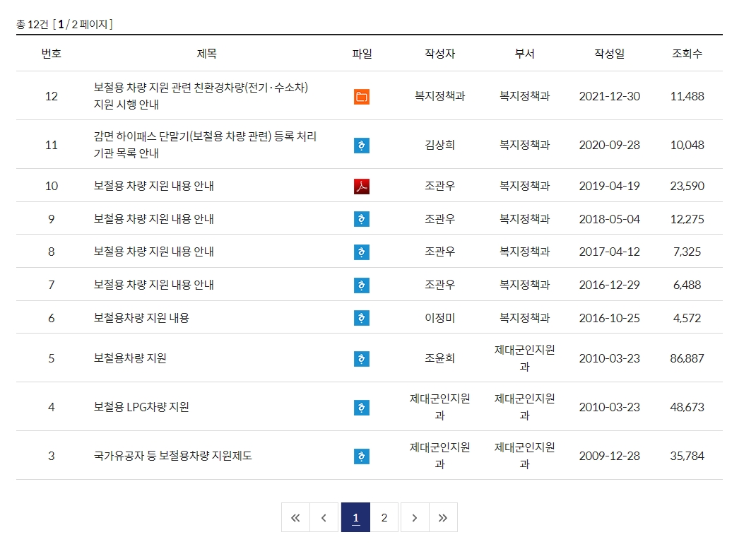This screenshot has height=554, width=756.
Task: Open the HWP attachment on notice number 3
Action: point(361,456)
